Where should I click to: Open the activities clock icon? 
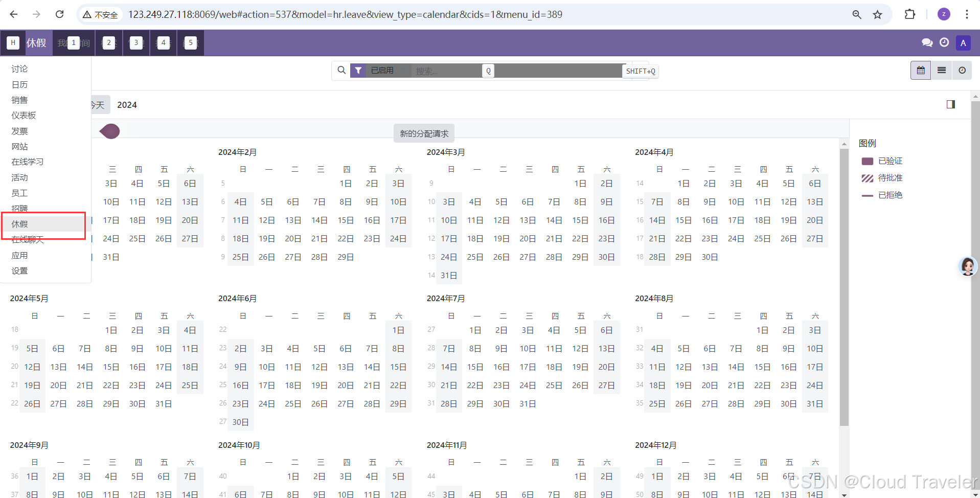[944, 42]
